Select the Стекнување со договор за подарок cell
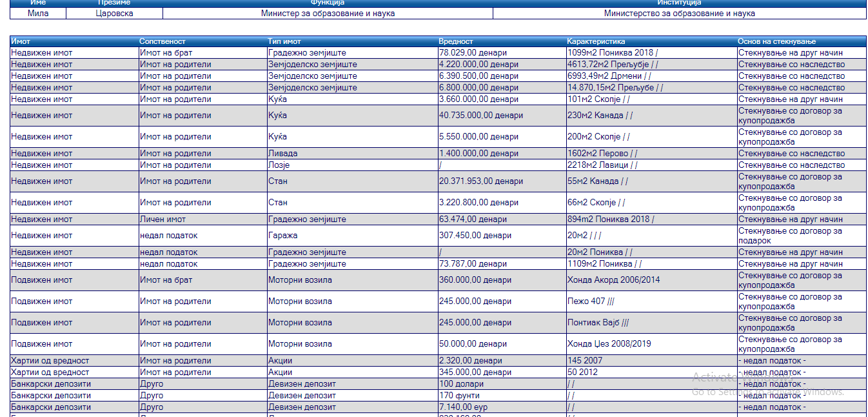The width and height of the screenshot is (868, 417). (790, 236)
